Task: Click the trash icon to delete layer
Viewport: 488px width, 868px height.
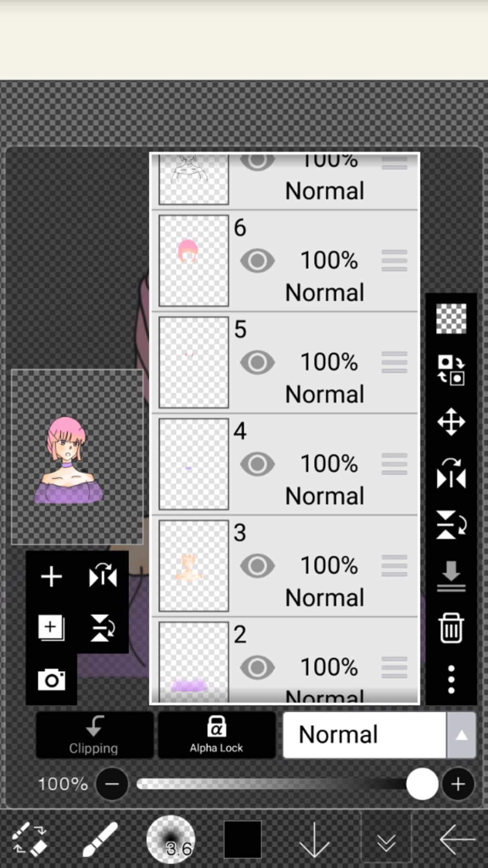Action: click(451, 629)
